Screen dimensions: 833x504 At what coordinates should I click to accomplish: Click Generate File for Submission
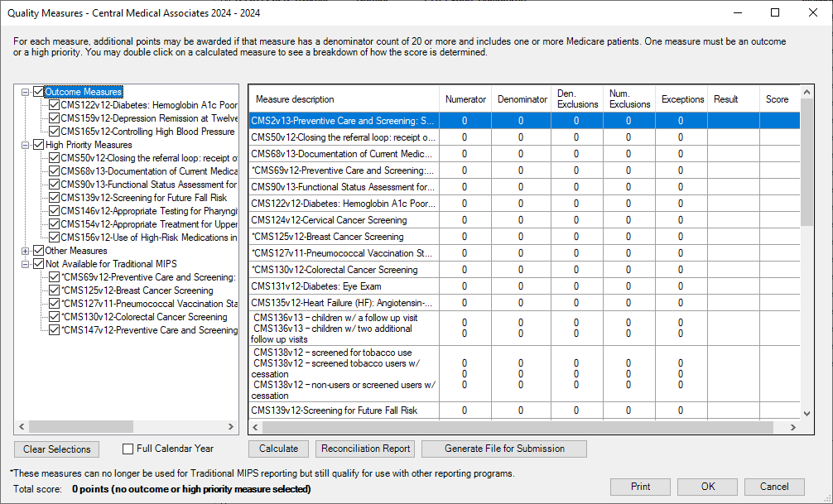pos(503,449)
